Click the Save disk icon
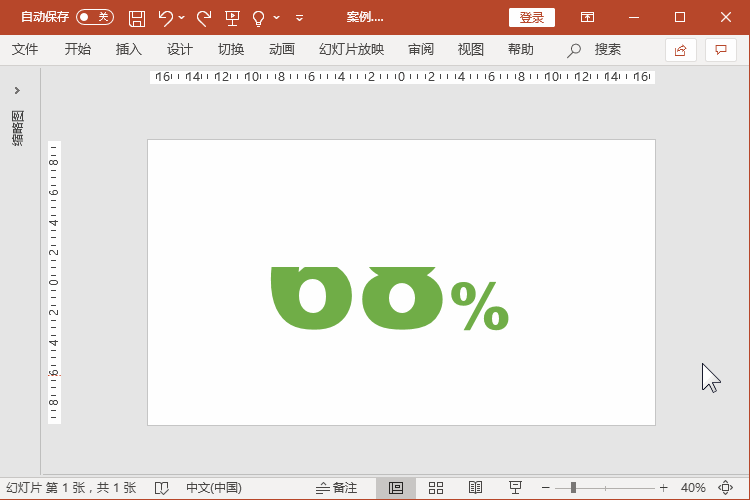This screenshot has height=500, width=750. [137, 18]
